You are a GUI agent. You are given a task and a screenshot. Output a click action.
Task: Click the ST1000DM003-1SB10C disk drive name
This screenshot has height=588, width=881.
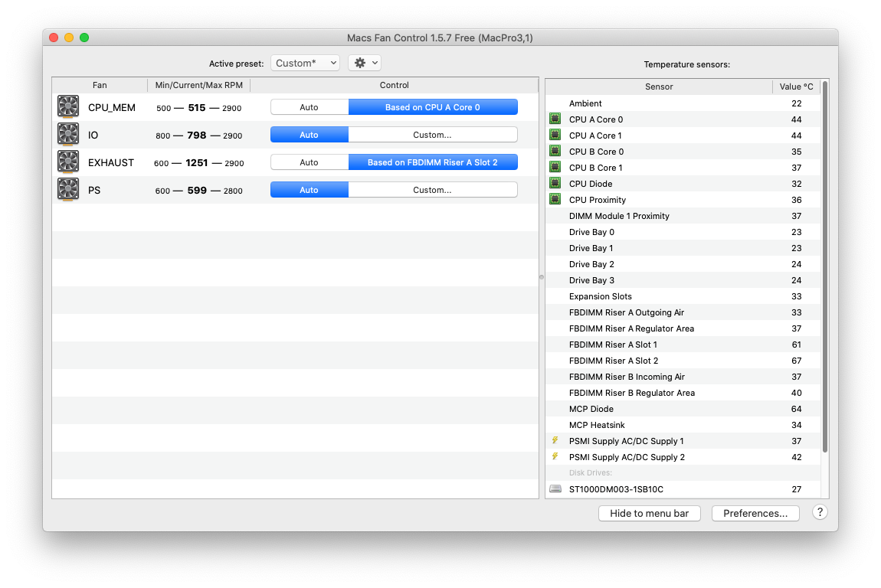pyautogui.click(x=616, y=489)
